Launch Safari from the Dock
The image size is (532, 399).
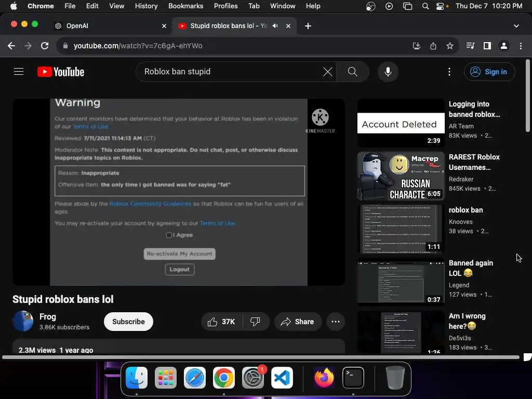[x=195, y=378]
